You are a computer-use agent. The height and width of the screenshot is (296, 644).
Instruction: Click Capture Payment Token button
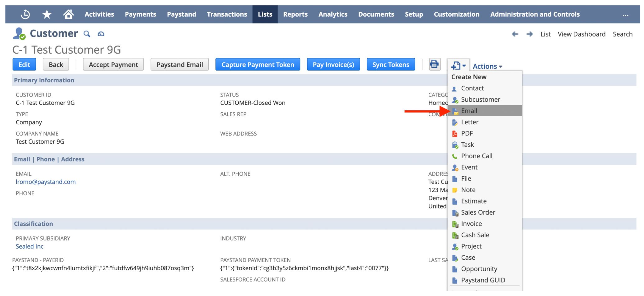tap(258, 64)
